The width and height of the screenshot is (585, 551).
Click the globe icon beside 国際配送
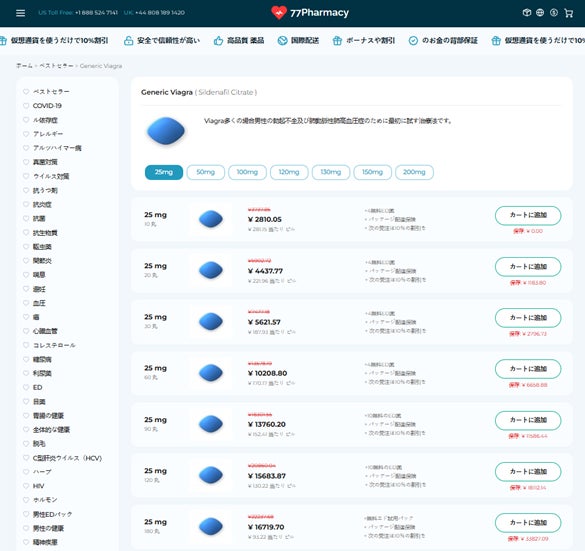click(x=282, y=41)
